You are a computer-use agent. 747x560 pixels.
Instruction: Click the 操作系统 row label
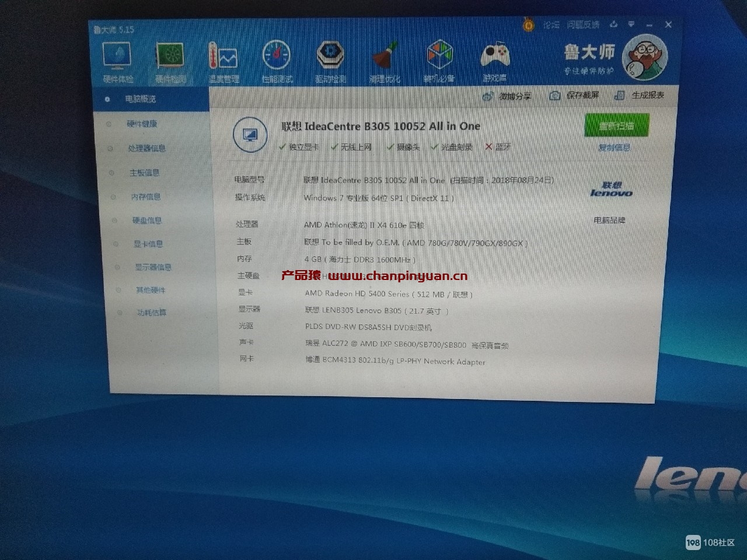pyautogui.click(x=250, y=198)
